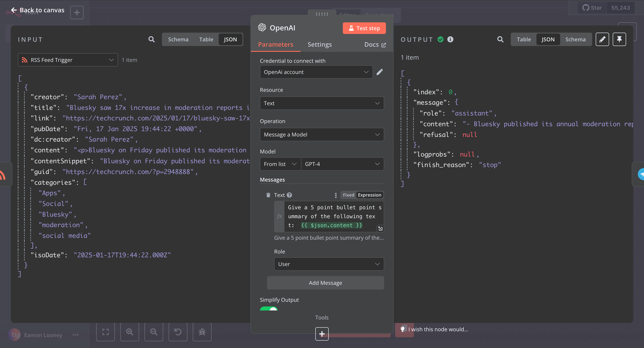
Task: Switch Text field to Expression mode
Action: point(370,195)
